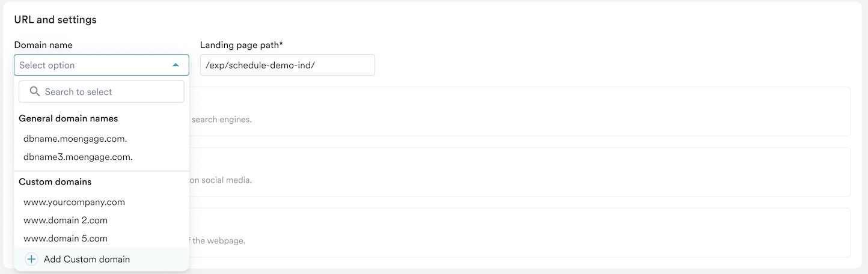Click the 'General domain names' group header
868x274 pixels.
pyautogui.click(x=68, y=118)
